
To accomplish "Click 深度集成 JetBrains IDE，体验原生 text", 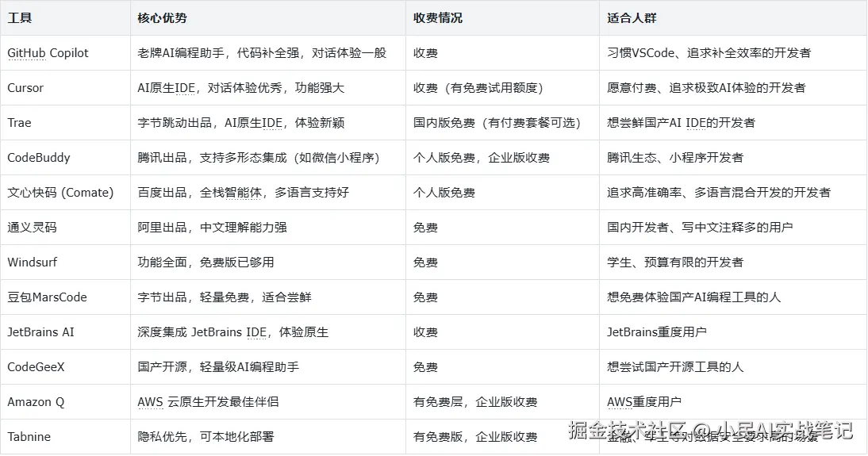I will pos(233,332).
